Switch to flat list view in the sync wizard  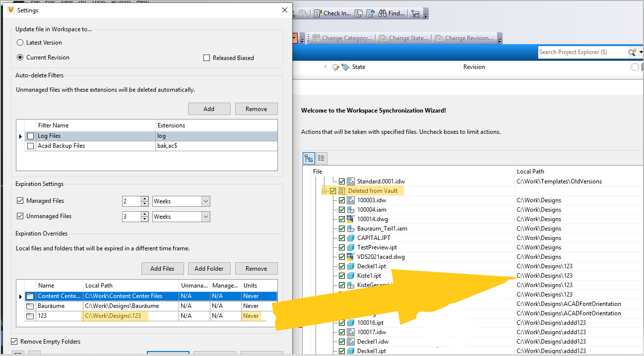pyautogui.click(x=321, y=158)
